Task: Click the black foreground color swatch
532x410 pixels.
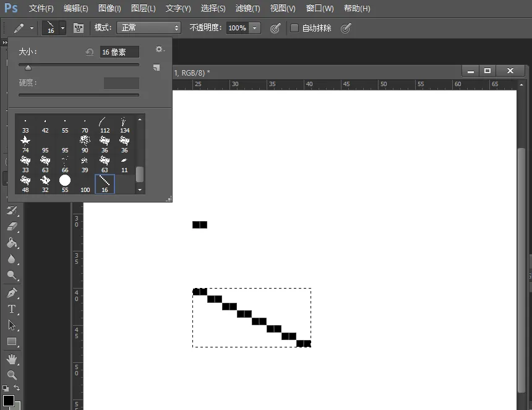Action: pos(9,401)
